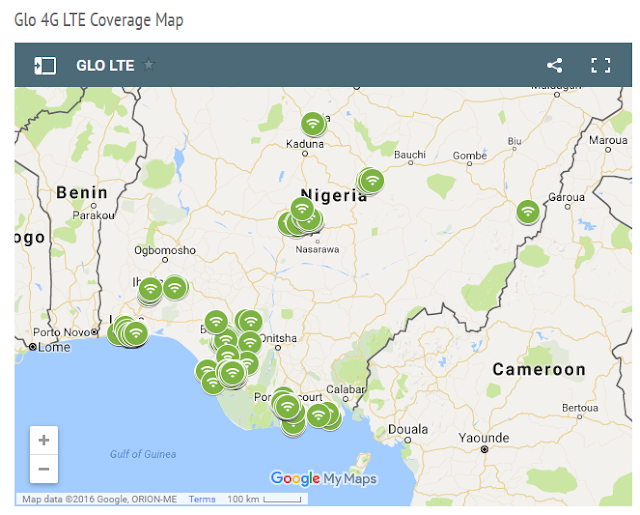Click the Benin country label
The width and height of the screenshot is (640, 515).
click(x=82, y=192)
